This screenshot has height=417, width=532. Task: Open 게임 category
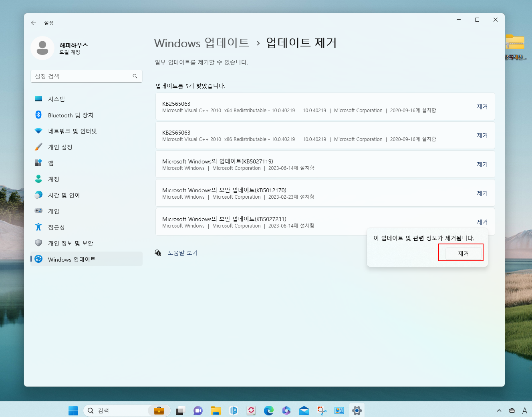pos(87,211)
